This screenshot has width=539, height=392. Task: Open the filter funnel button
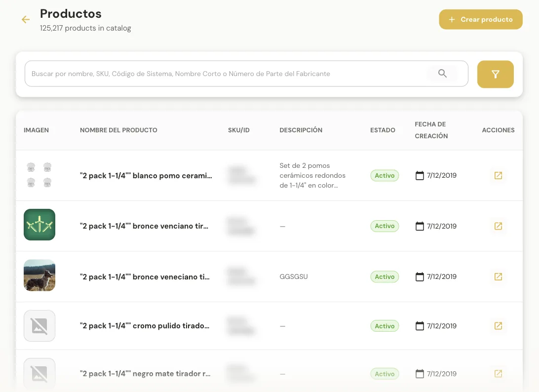click(496, 74)
